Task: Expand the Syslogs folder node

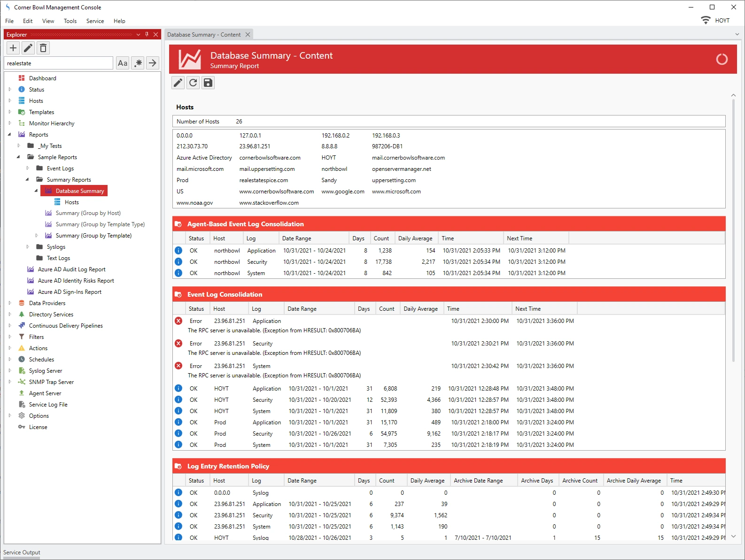Action: click(28, 247)
